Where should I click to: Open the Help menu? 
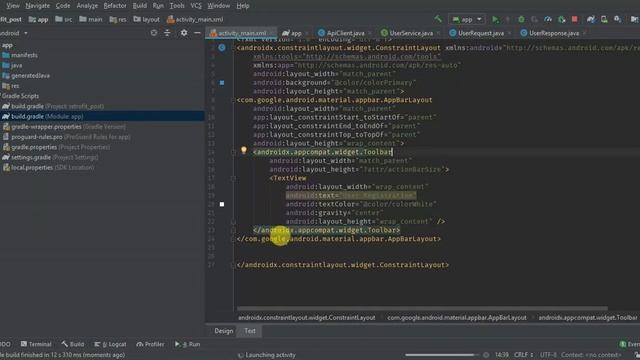point(243,6)
